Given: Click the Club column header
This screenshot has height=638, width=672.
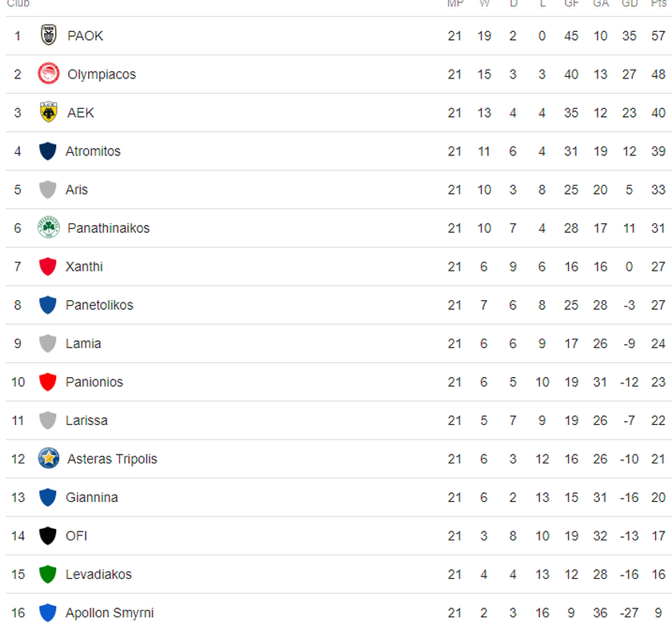Looking at the screenshot, I should point(18,4).
